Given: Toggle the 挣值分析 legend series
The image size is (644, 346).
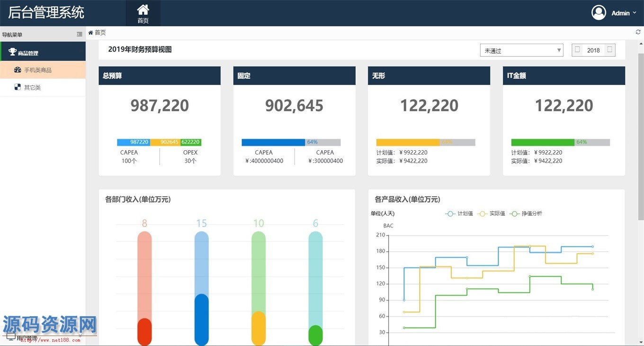Looking at the screenshot, I should (x=526, y=214).
